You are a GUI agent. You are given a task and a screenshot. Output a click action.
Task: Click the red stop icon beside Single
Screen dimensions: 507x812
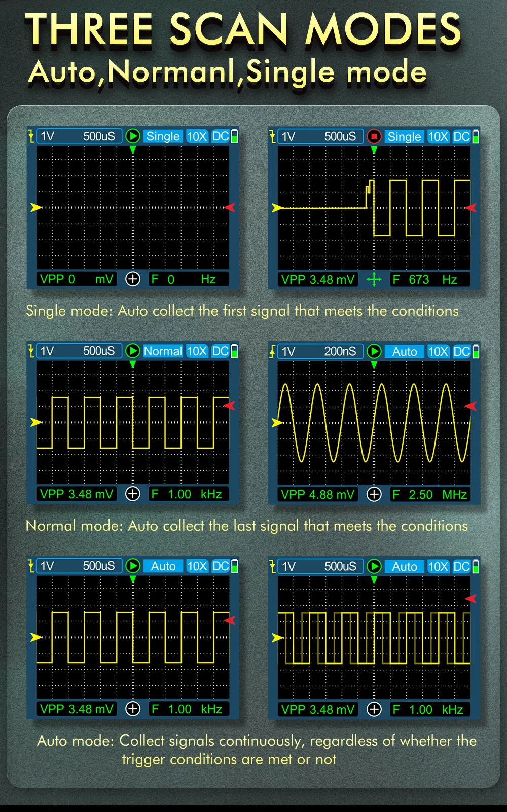click(374, 136)
